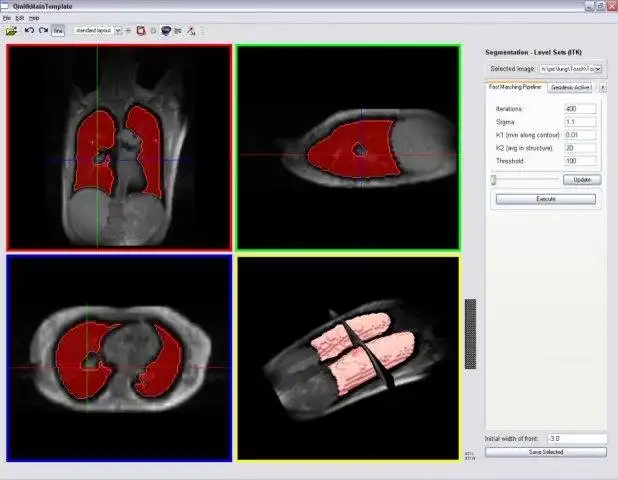Click the redo arrow icon

(x=43, y=30)
